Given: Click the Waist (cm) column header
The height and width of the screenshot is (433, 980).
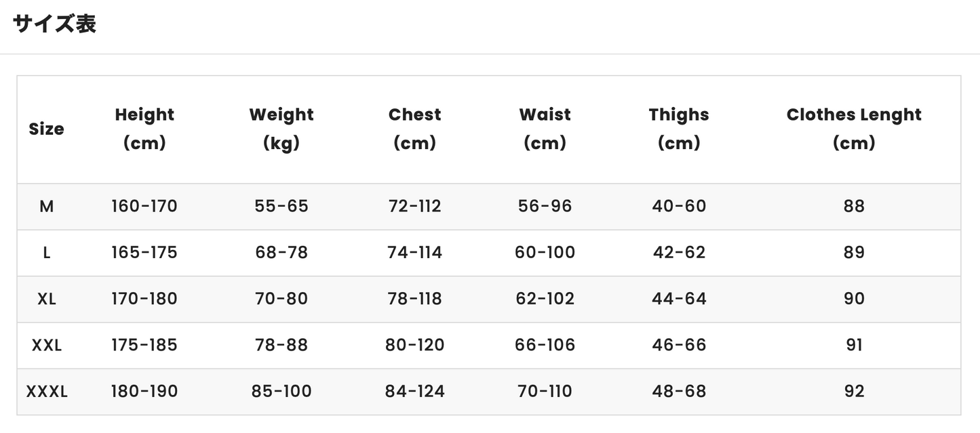Looking at the screenshot, I should coord(545,129).
